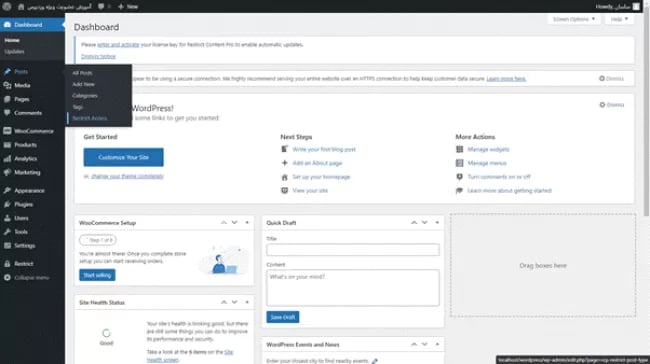Click the WooCommerce icon in sidebar
This screenshot has width=650, height=364.
(7, 131)
